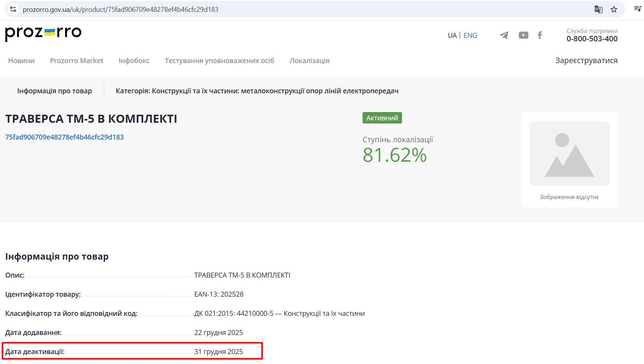Screen dimensions: 644x364
Task: Bookmark this page with star icon
Action: [614, 10]
